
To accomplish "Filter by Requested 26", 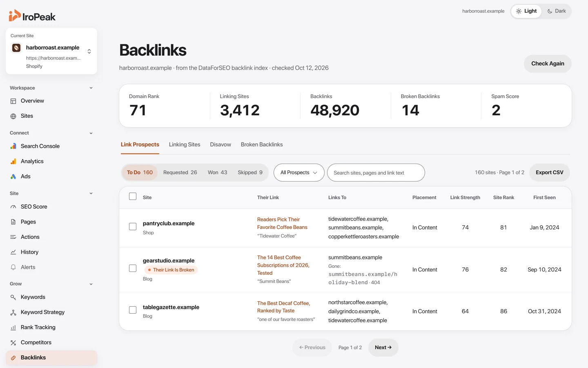I will click(x=180, y=173).
